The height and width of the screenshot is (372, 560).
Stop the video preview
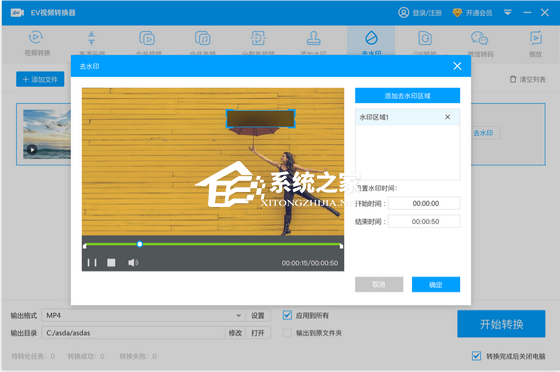tap(111, 263)
